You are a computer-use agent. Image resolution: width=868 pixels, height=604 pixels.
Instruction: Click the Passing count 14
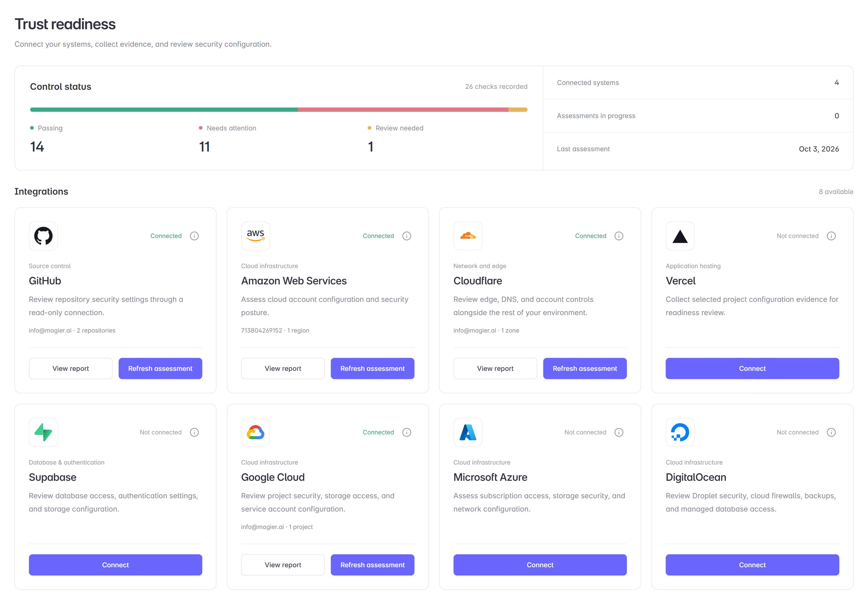(x=37, y=147)
